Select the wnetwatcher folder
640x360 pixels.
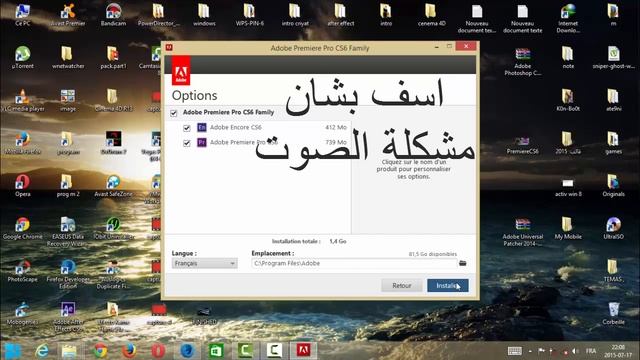[x=68, y=58]
